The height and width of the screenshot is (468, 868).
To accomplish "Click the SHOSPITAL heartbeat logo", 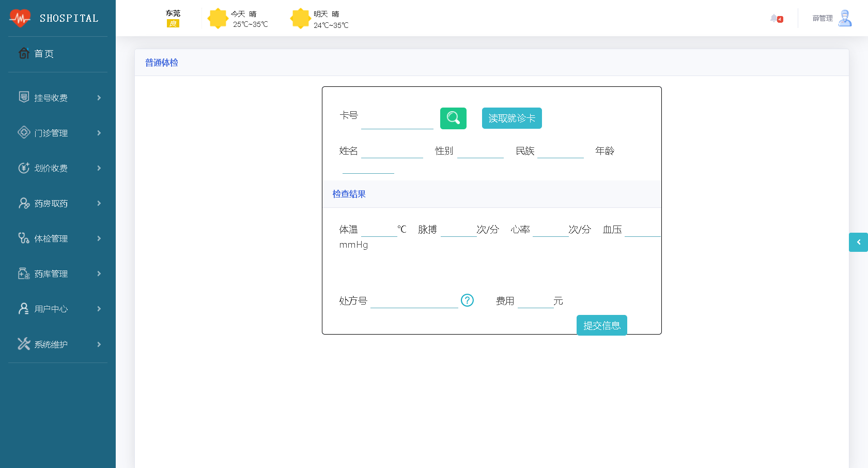I will 20,18.
